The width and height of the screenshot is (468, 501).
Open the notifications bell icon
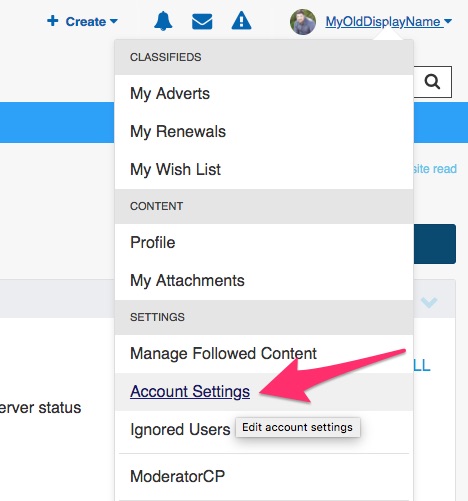pyautogui.click(x=163, y=21)
